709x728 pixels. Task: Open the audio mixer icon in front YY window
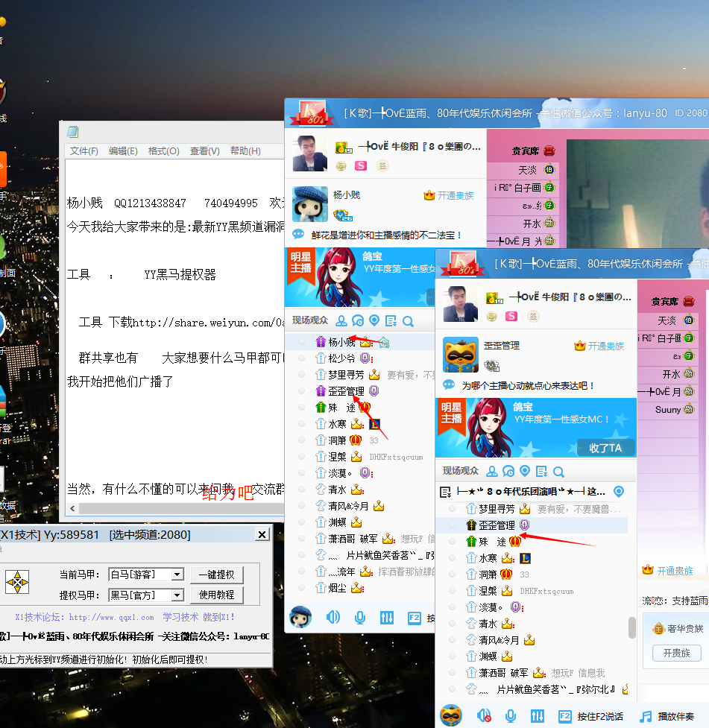pos(538,716)
